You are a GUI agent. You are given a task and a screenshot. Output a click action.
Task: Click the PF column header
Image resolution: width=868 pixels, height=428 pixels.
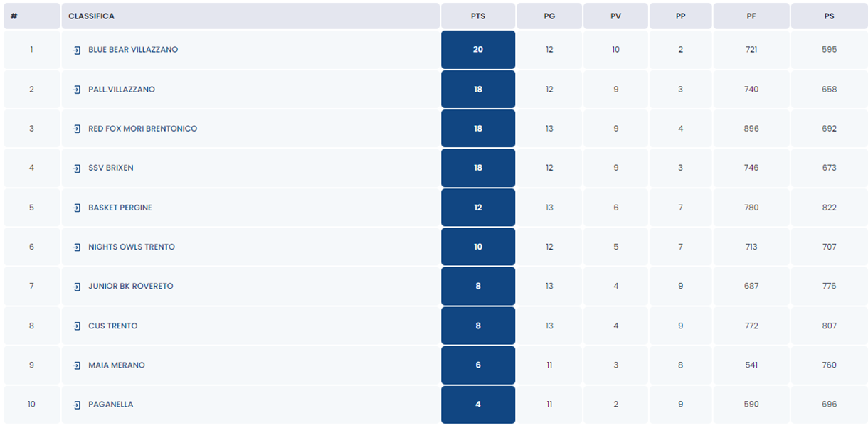[751, 16]
